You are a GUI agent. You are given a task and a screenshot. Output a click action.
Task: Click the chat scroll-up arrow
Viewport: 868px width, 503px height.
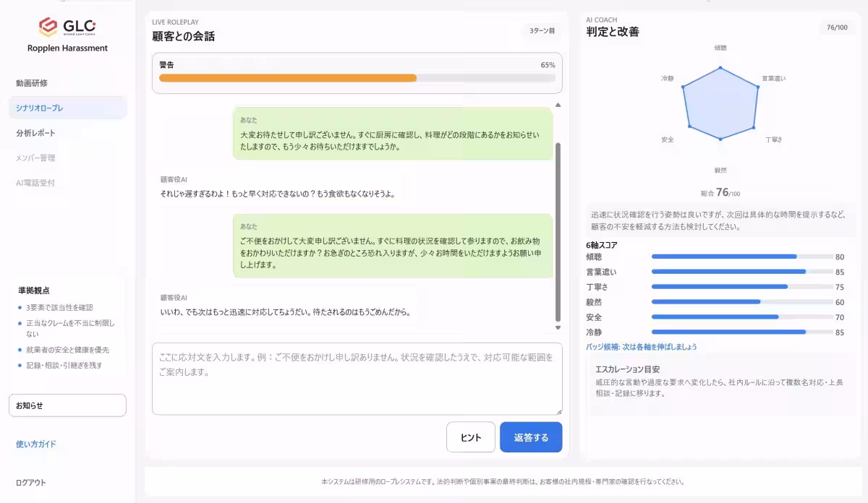558,106
